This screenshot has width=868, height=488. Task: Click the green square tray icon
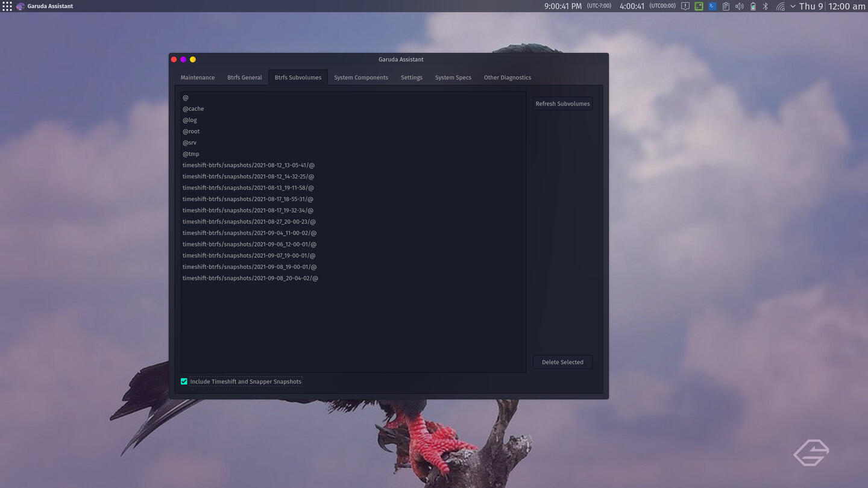click(699, 6)
